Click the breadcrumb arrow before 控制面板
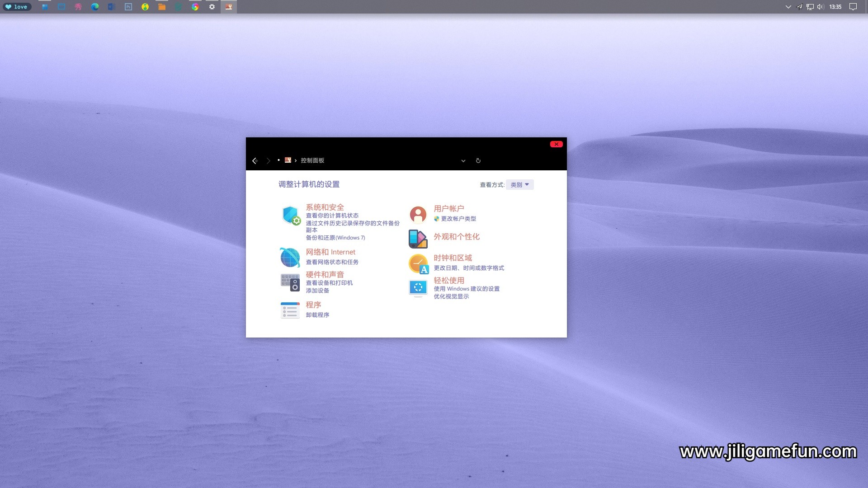 [296, 161]
